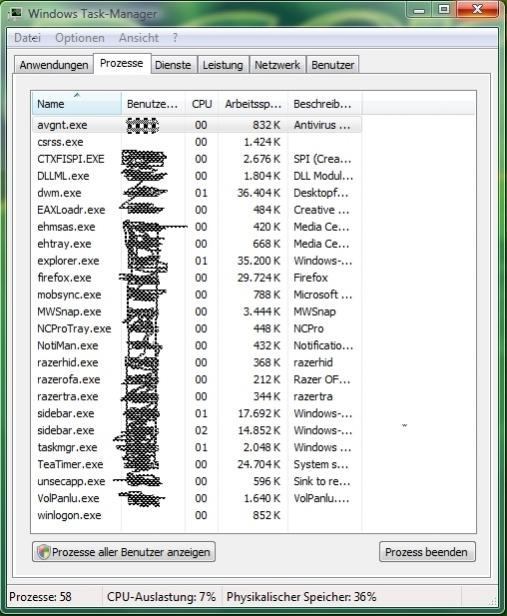This screenshot has width=507, height=616.
Task: Select the winlogon.exe process
Action: coord(197,515)
